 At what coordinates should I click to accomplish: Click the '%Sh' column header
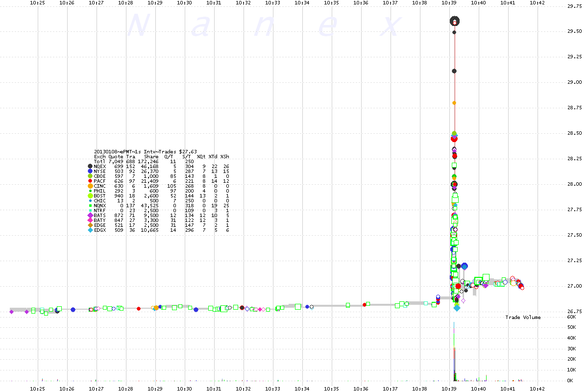click(224, 157)
